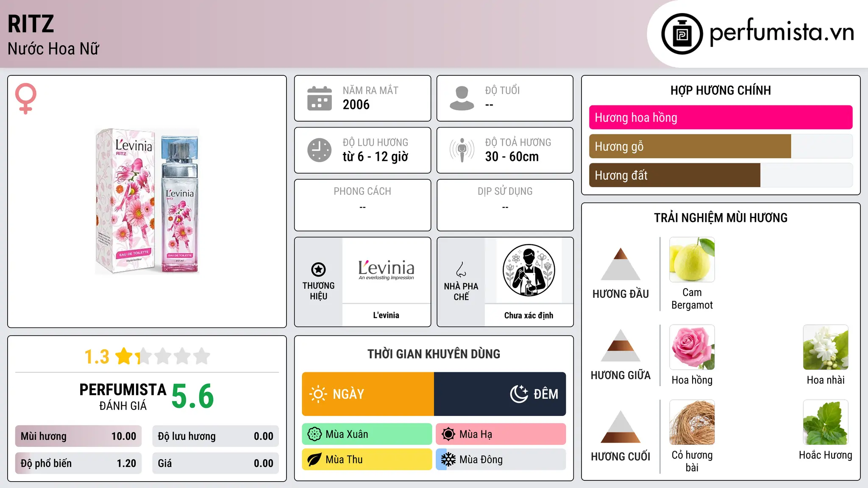
Task: Select the Mùa Xuân season bar
Action: [367, 434]
